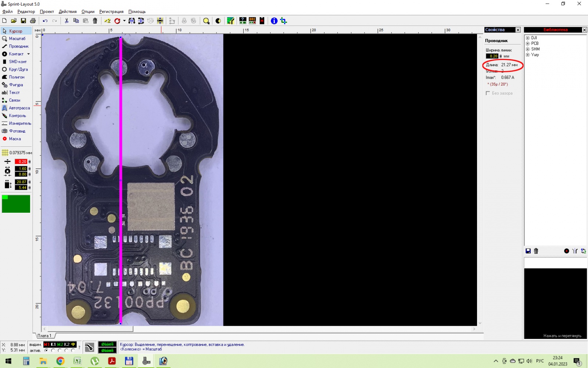Open the info button in toolbar

click(x=274, y=21)
